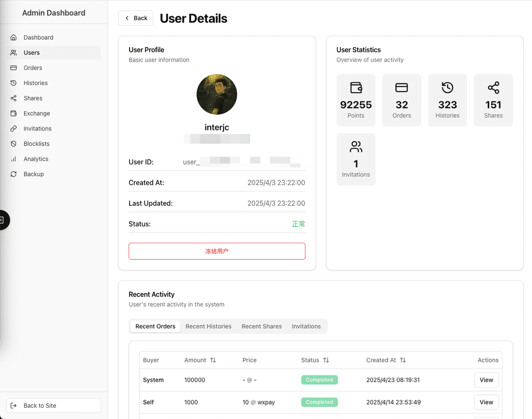
Task: Click the Backup refresh icon in sidebar
Action: [x=14, y=174]
